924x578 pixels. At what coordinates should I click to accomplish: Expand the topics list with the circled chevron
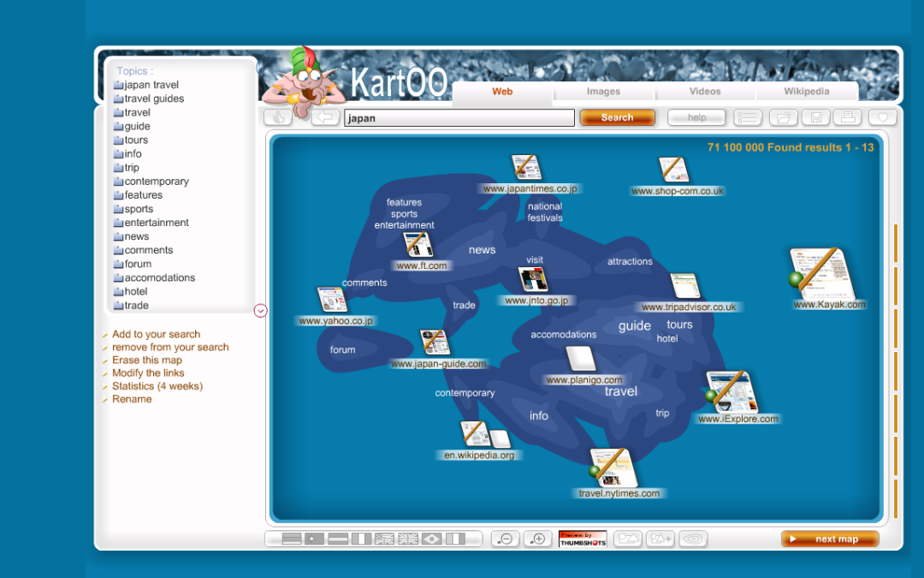(x=260, y=311)
